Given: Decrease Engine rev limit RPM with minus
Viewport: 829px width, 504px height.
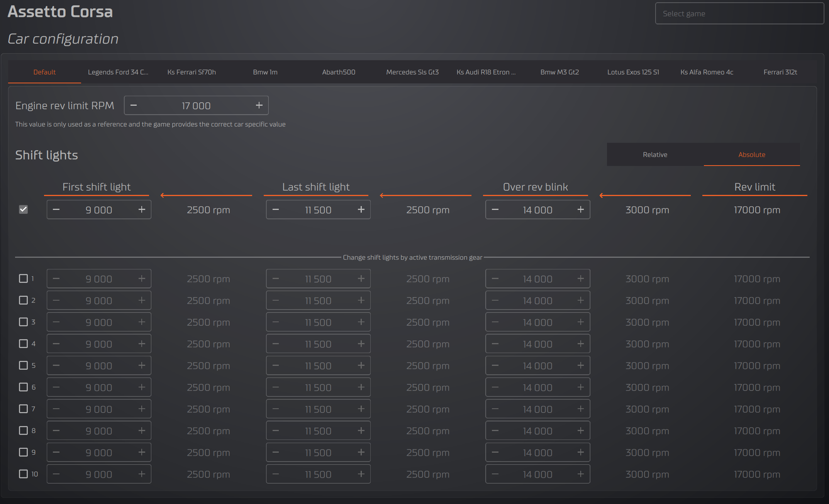Looking at the screenshot, I should [134, 105].
